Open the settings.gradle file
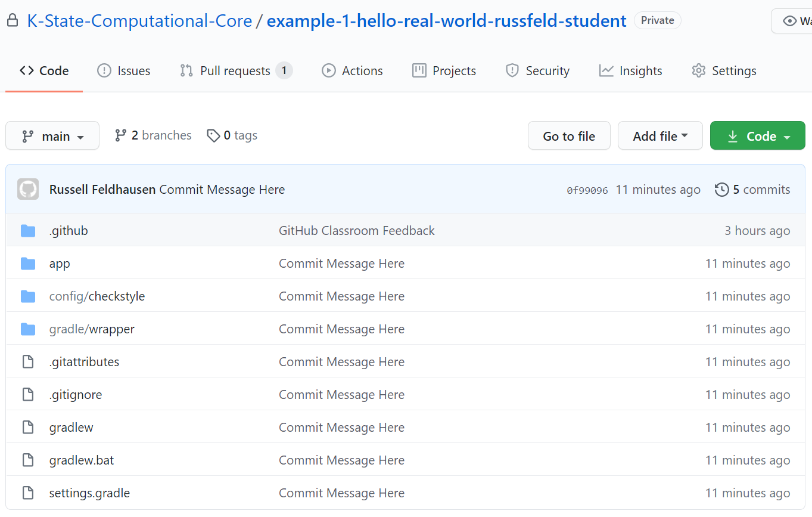The height and width of the screenshot is (517, 812). coord(89,493)
